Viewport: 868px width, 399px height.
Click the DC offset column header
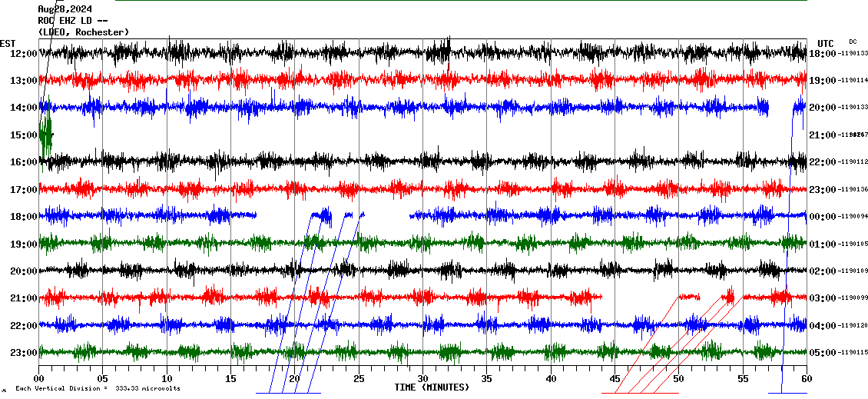pos(853,42)
